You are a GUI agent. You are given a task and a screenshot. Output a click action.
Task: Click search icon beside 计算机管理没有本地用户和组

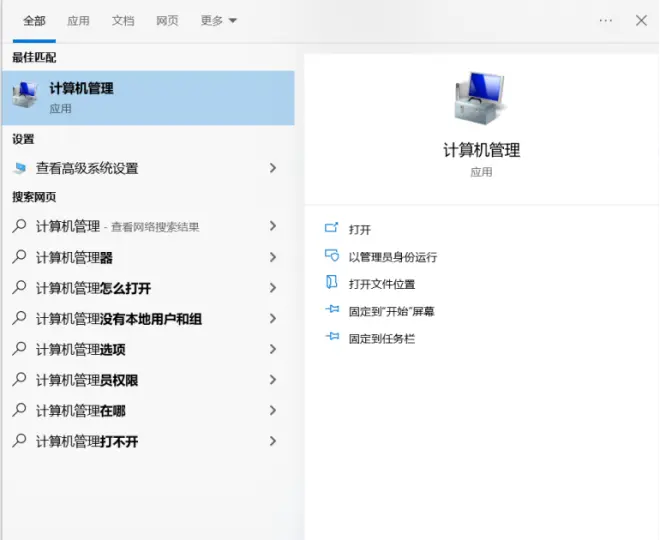click(19, 318)
